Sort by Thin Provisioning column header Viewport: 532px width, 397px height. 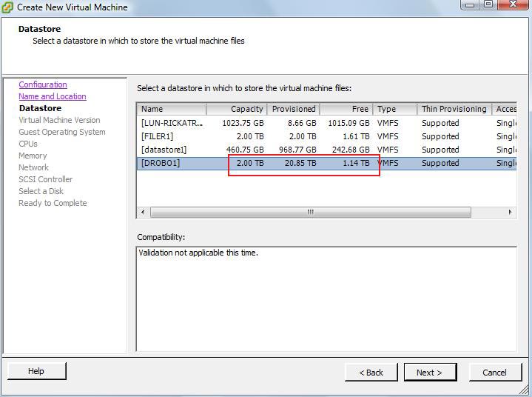[x=454, y=109]
